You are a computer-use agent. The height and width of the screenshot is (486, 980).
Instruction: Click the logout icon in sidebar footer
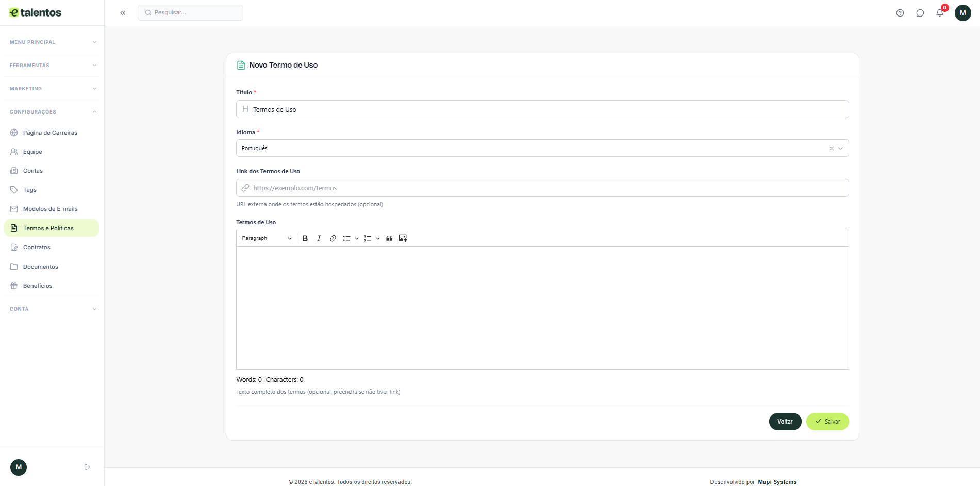87,467
